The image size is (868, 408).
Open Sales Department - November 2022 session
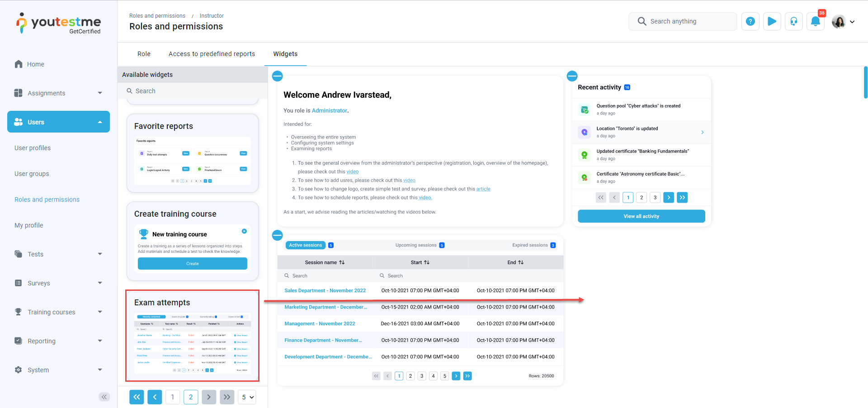coord(325,290)
